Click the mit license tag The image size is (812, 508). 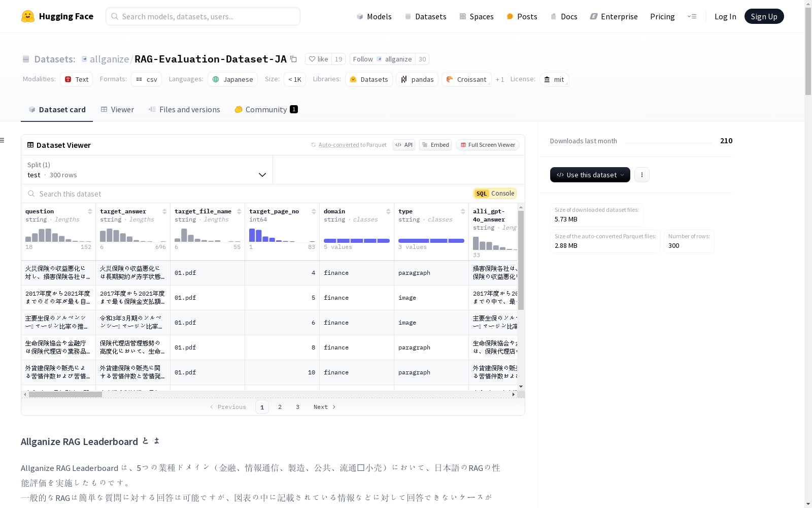click(554, 79)
